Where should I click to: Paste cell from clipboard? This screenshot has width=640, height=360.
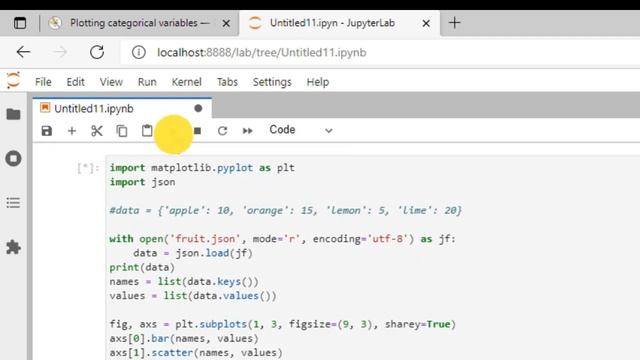[x=147, y=131]
